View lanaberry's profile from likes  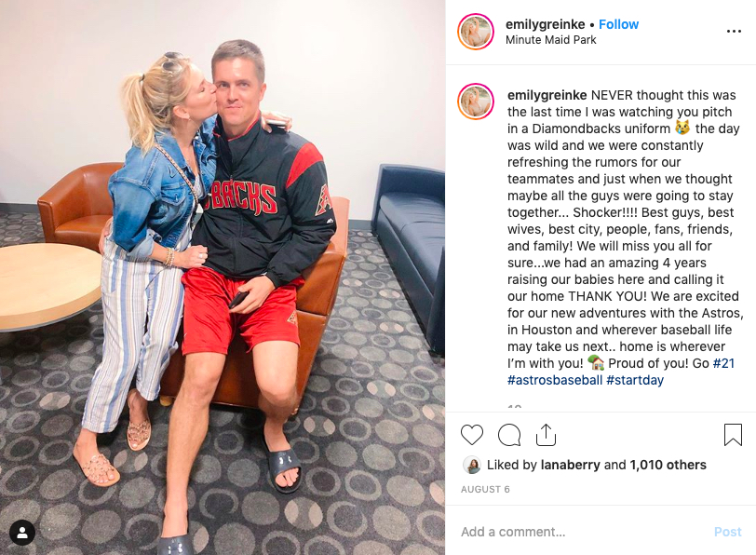tap(571, 465)
